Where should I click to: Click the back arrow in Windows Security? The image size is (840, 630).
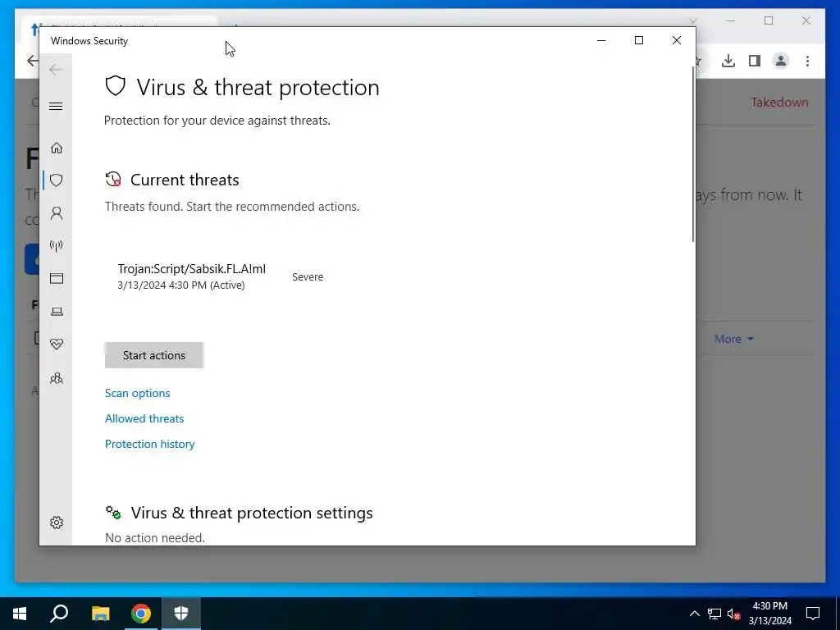(x=56, y=70)
